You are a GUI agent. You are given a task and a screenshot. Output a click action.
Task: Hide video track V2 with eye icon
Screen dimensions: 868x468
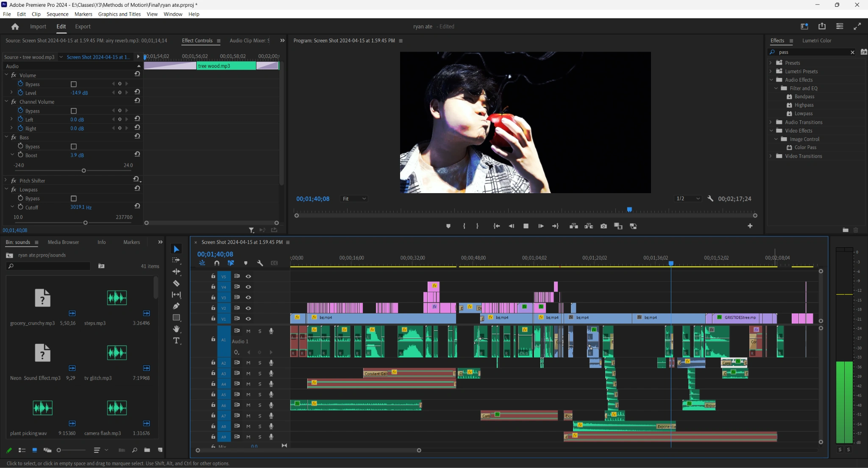[x=248, y=308]
